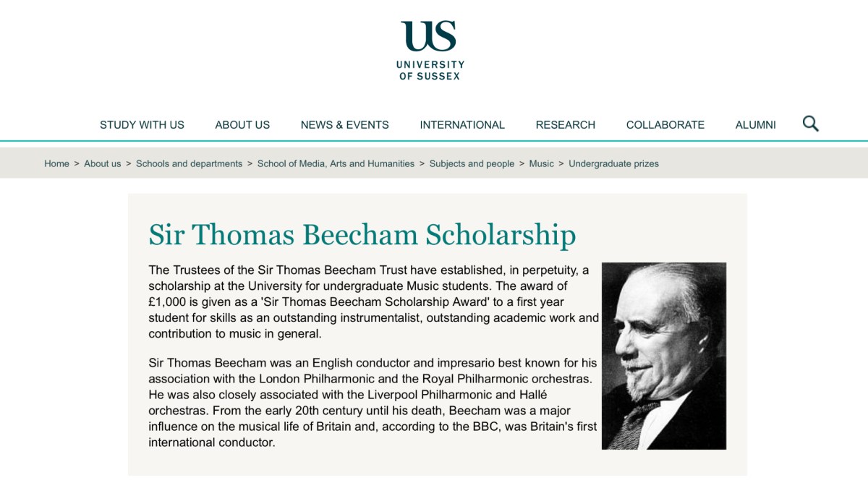Click the Sir Thomas Beecham Scholarship heading
Screen dimensions: 868x488
click(x=362, y=234)
